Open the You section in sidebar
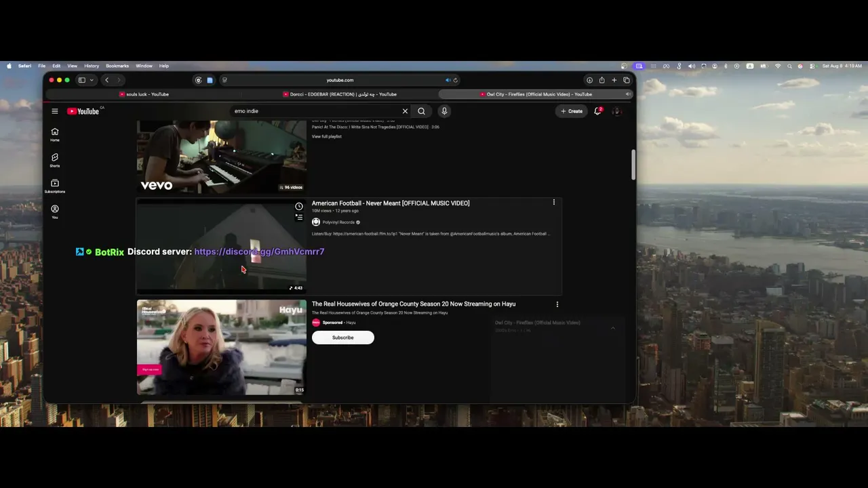 [x=55, y=211]
